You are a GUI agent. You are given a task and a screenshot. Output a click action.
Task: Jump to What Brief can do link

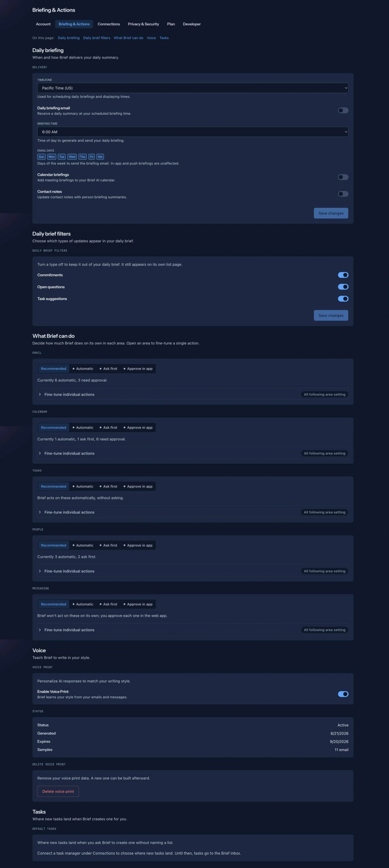pos(128,38)
